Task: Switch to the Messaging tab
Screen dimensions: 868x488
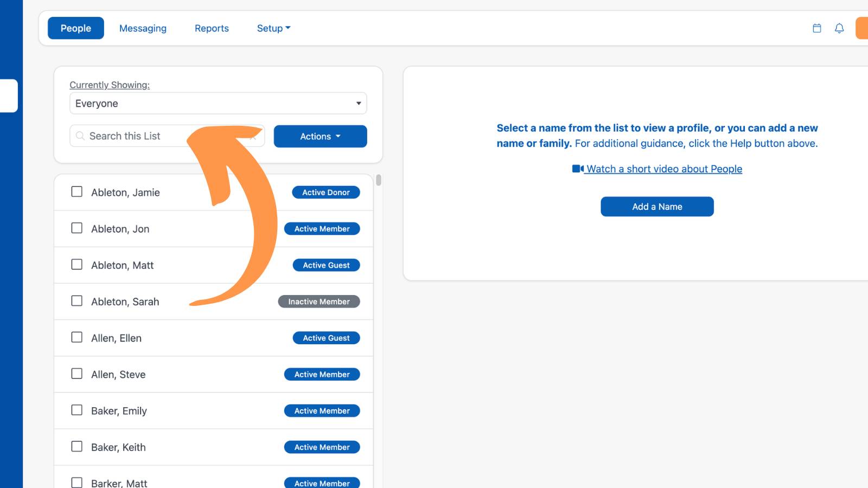Action: coord(143,28)
